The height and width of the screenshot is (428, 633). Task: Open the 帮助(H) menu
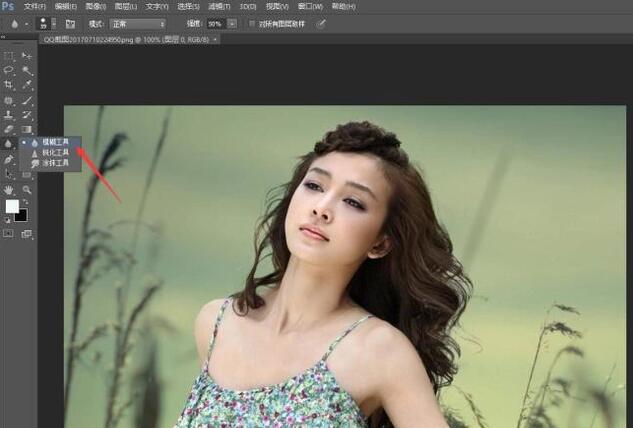[x=344, y=7]
